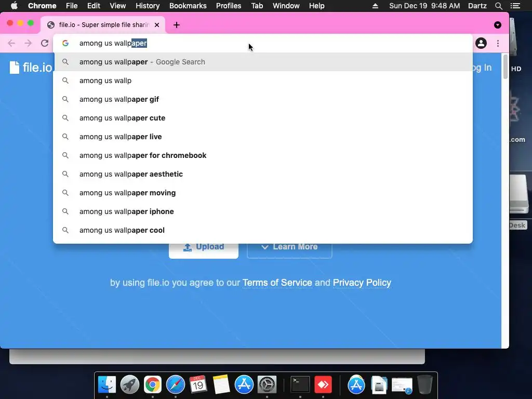The image size is (532, 399).
Task: Select suggestion among us wallpaper for chromebook
Action: point(262,155)
